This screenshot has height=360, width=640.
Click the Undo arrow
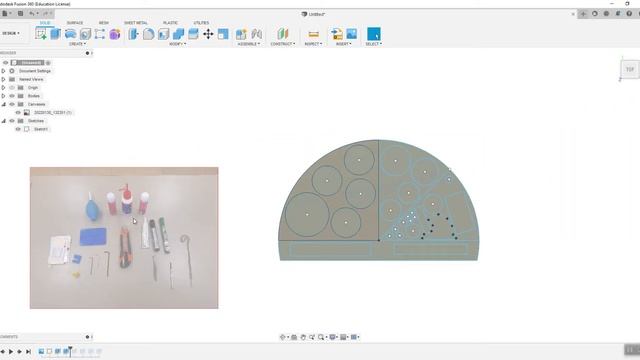tap(32, 13)
